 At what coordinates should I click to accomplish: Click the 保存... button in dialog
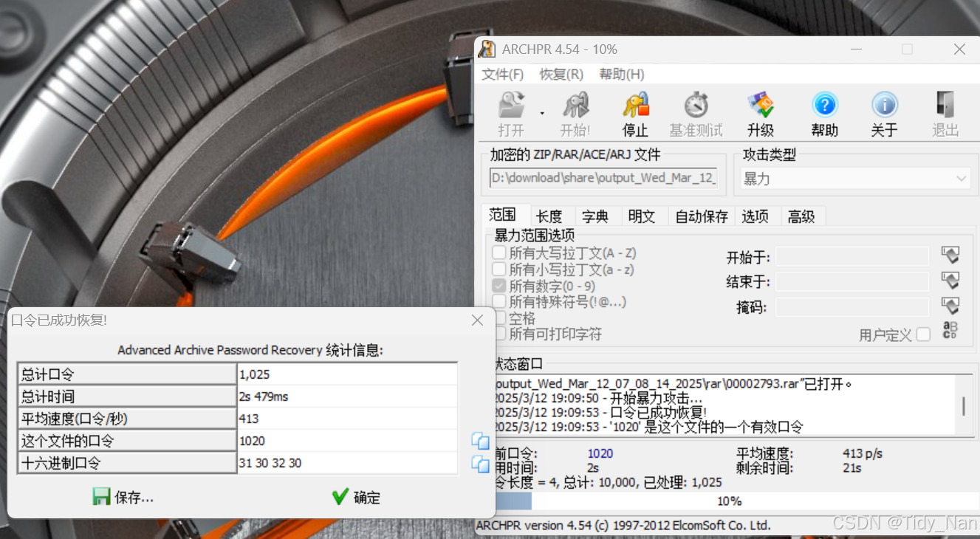tap(123, 497)
